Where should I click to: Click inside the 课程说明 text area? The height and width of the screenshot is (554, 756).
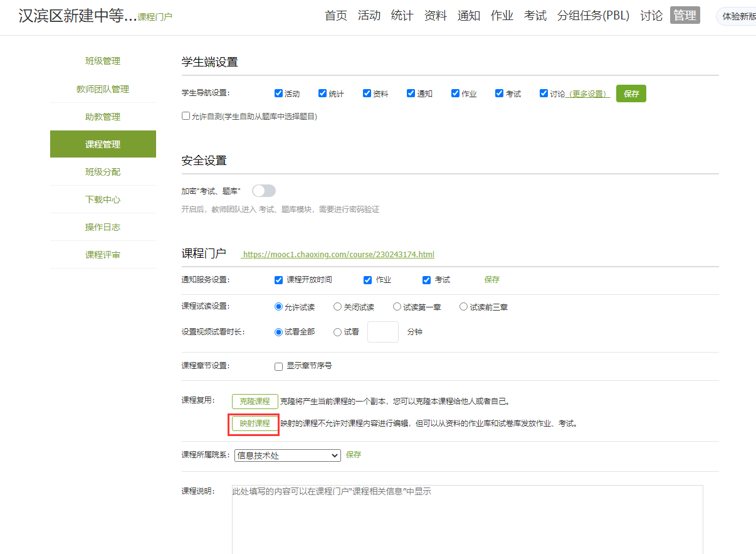(468, 519)
